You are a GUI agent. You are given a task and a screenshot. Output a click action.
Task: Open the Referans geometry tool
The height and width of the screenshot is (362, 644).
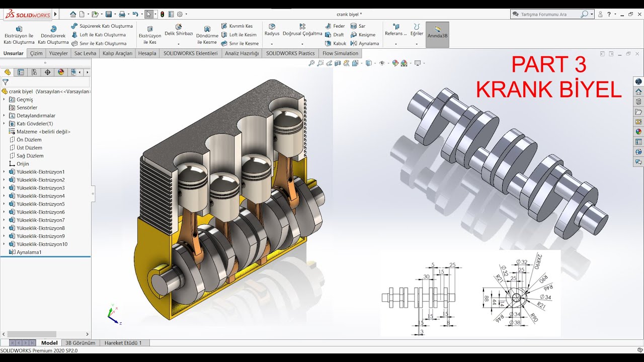(396, 30)
